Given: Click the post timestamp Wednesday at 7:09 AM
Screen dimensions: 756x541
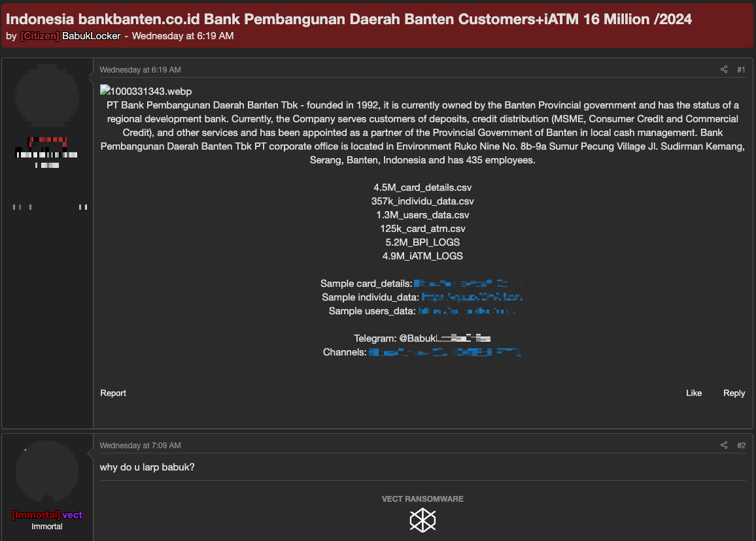Looking at the screenshot, I should pos(140,446).
